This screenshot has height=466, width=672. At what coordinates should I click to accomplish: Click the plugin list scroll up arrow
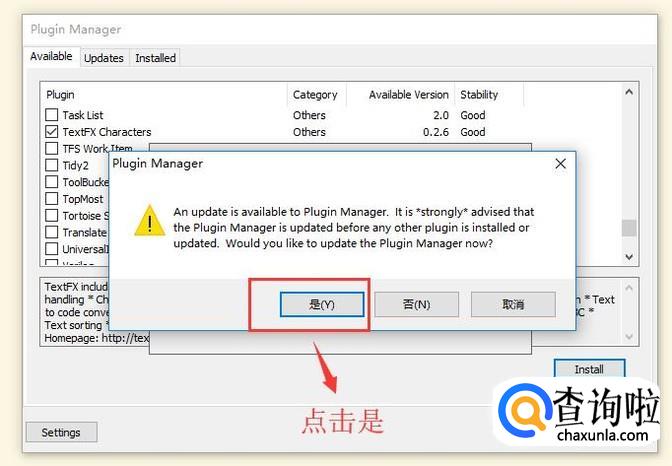pos(629,92)
